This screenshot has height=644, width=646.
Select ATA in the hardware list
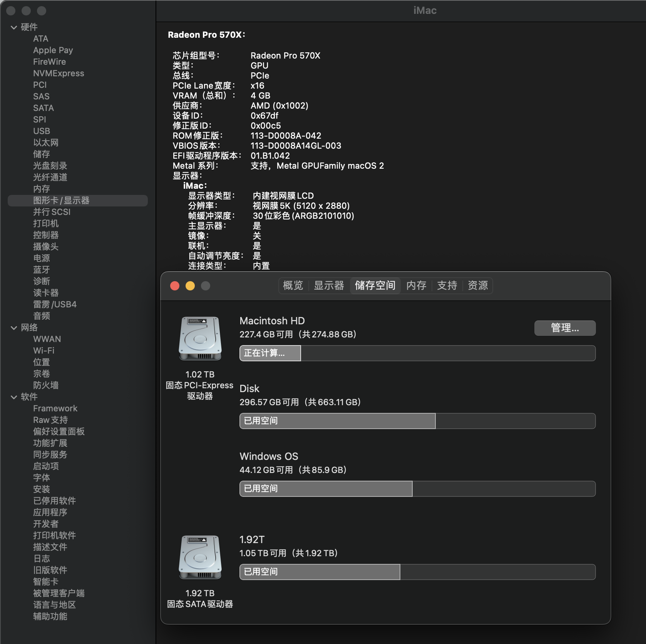pos(41,39)
